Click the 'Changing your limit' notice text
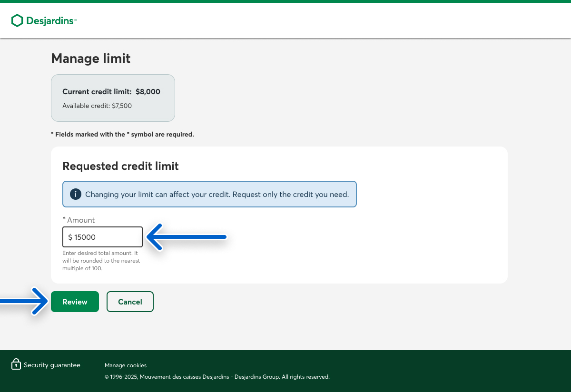571x392 pixels. [x=217, y=194]
